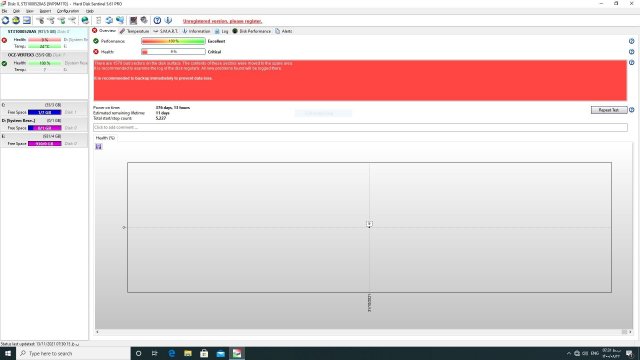Click help icon at end of Performance row

click(x=631, y=41)
